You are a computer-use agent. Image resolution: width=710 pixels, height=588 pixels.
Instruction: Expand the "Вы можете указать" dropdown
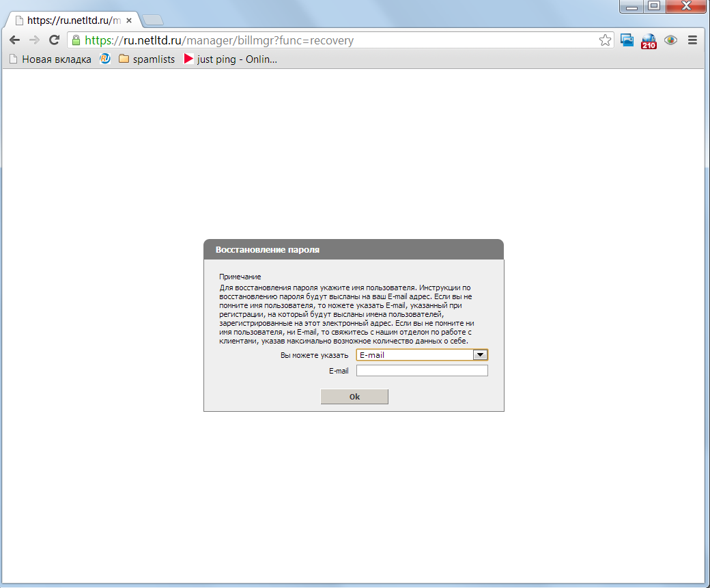[x=480, y=355]
